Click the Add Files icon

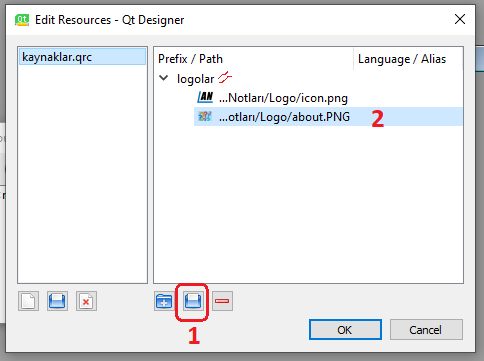pyautogui.click(x=193, y=301)
